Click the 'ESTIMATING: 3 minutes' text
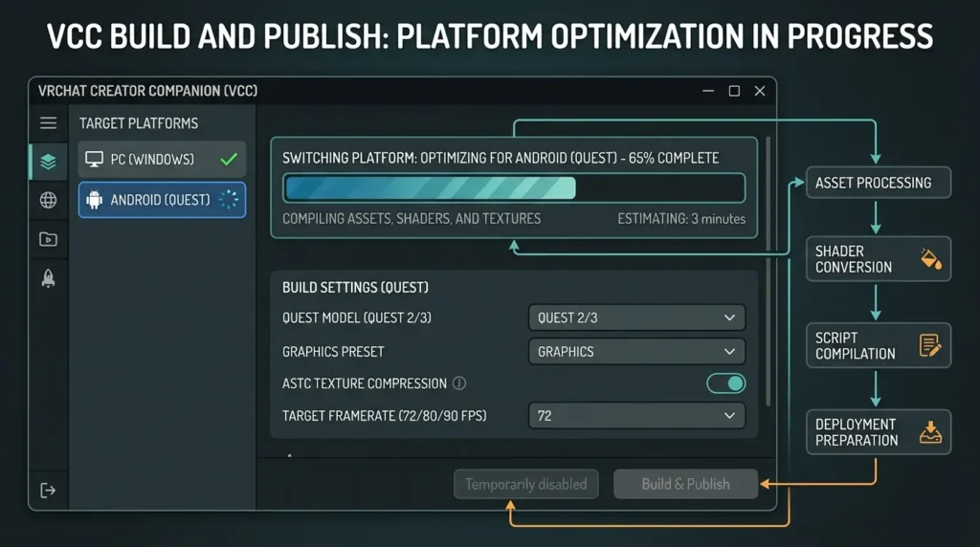The height and width of the screenshot is (547, 980). point(681,219)
